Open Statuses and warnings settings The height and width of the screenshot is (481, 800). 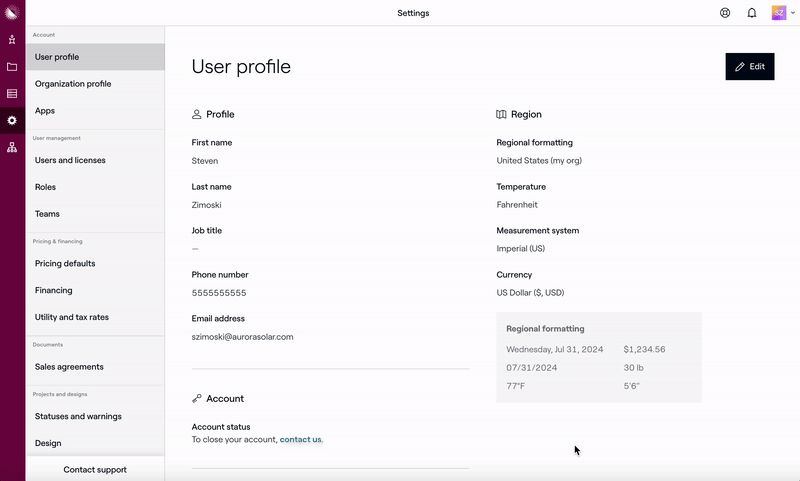(x=78, y=417)
